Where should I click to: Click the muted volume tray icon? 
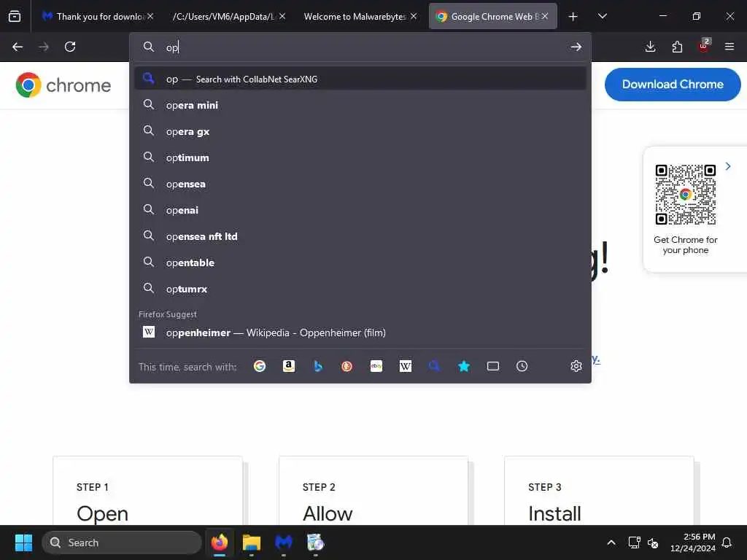tap(653, 542)
